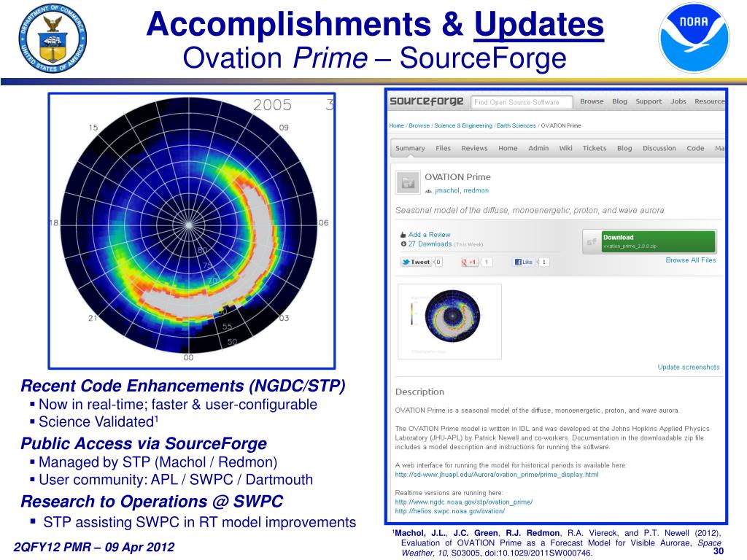Open the project Blog tab

click(x=624, y=148)
